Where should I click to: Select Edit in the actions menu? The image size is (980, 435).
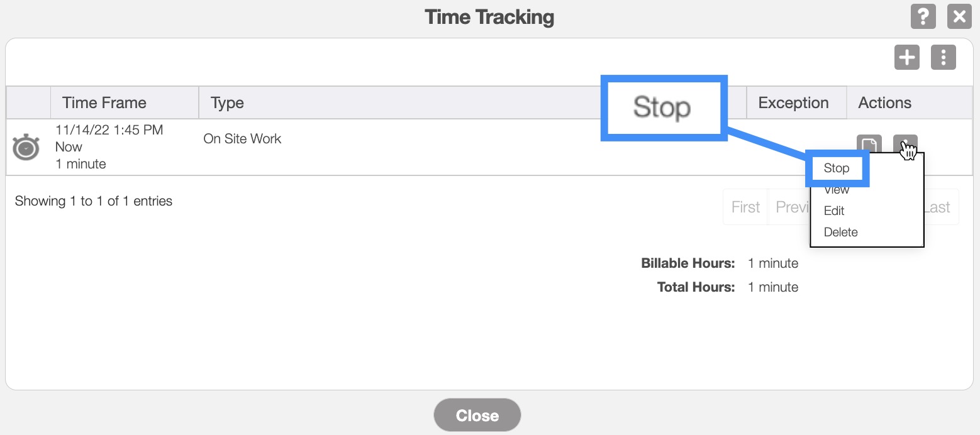834,211
